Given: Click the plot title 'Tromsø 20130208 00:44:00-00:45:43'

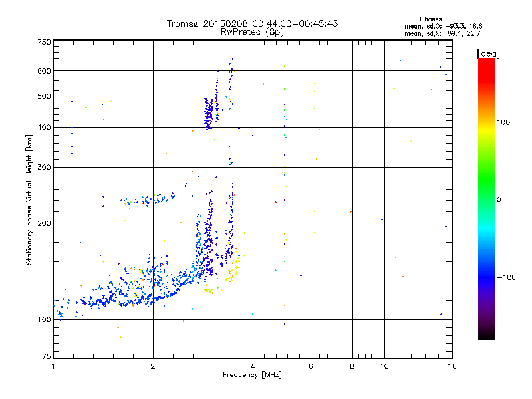Looking at the screenshot, I should (252, 23).
